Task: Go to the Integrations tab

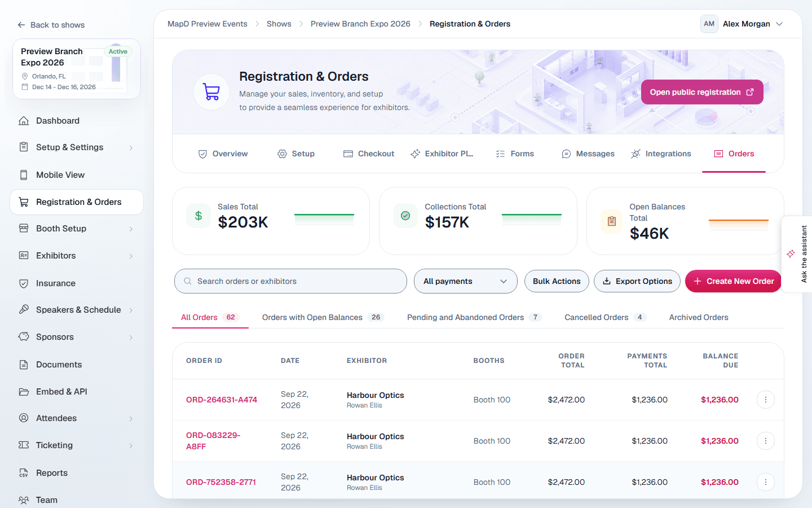Action: click(x=661, y=154)
